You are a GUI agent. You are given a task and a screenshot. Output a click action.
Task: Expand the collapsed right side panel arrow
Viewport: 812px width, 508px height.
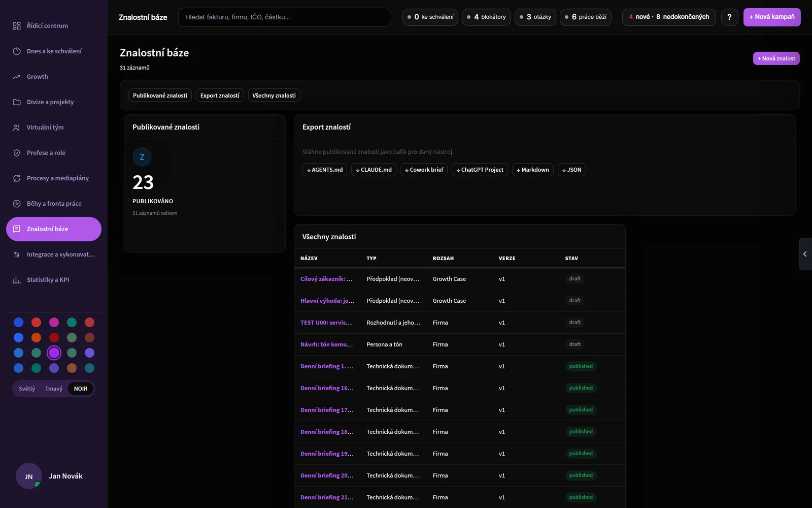805,254
